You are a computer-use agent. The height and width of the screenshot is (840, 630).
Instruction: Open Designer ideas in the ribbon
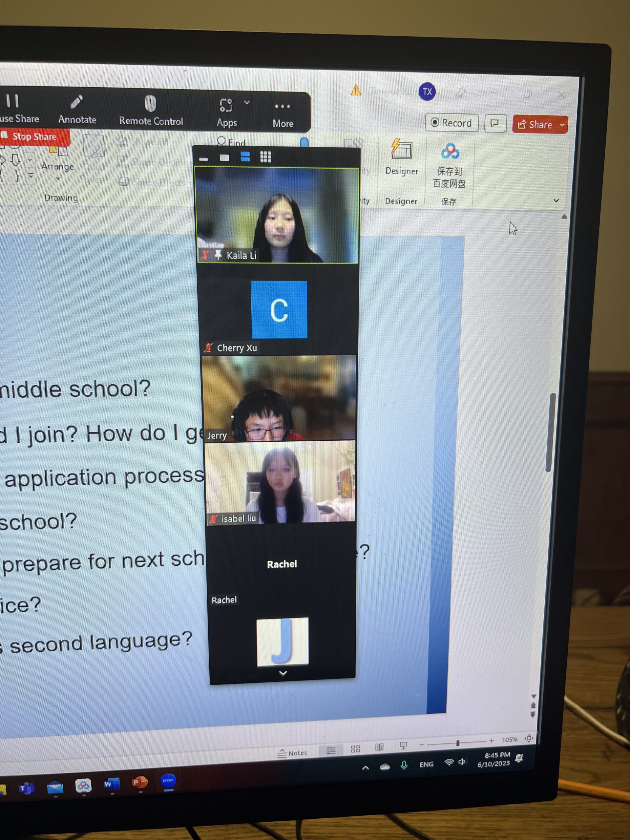tap(402, 157)
